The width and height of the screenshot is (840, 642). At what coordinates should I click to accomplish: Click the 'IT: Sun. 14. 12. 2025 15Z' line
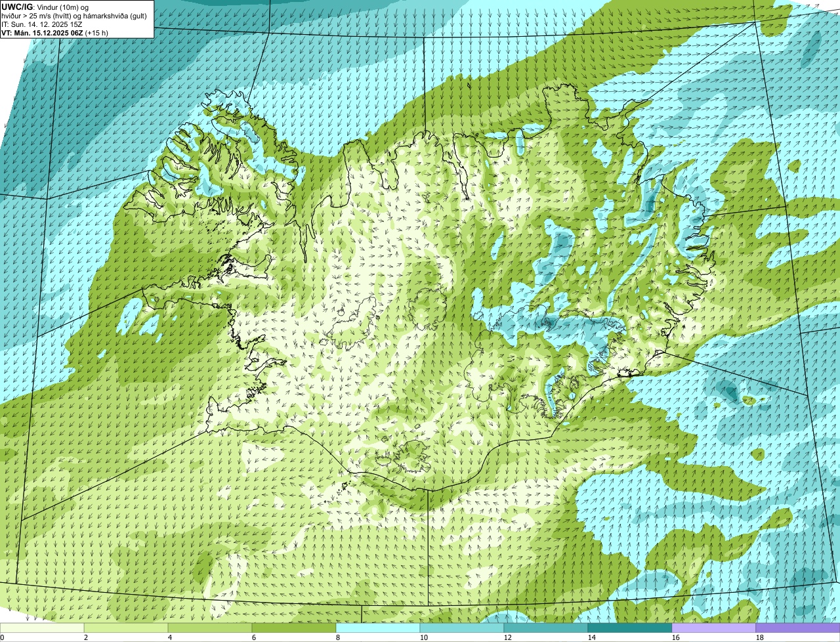tap(41, 24)
